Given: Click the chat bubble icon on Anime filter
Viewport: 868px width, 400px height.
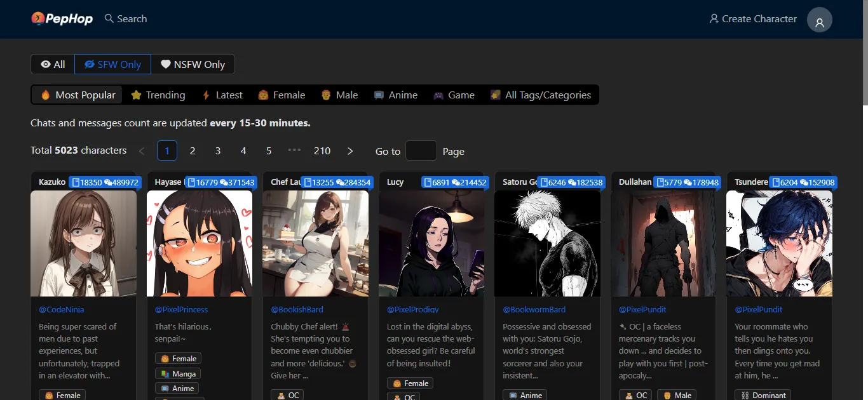Looking at the screenshot, I should pyautogui.click(x=379, y=95).
